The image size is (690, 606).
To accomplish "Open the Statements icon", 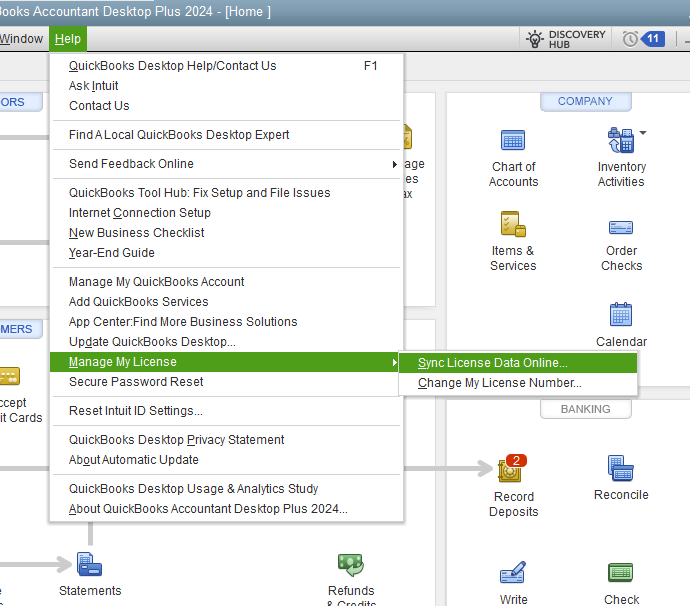I will click(x=89, y=564).
